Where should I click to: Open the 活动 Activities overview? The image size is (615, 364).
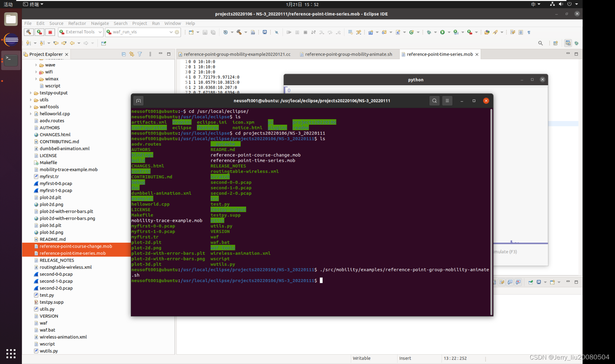8,4
